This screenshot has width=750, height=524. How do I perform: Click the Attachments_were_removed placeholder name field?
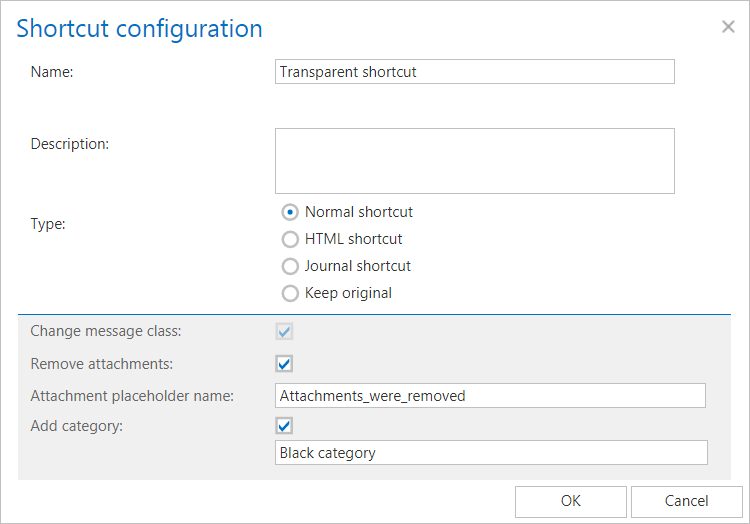click(x=490, y=396)
